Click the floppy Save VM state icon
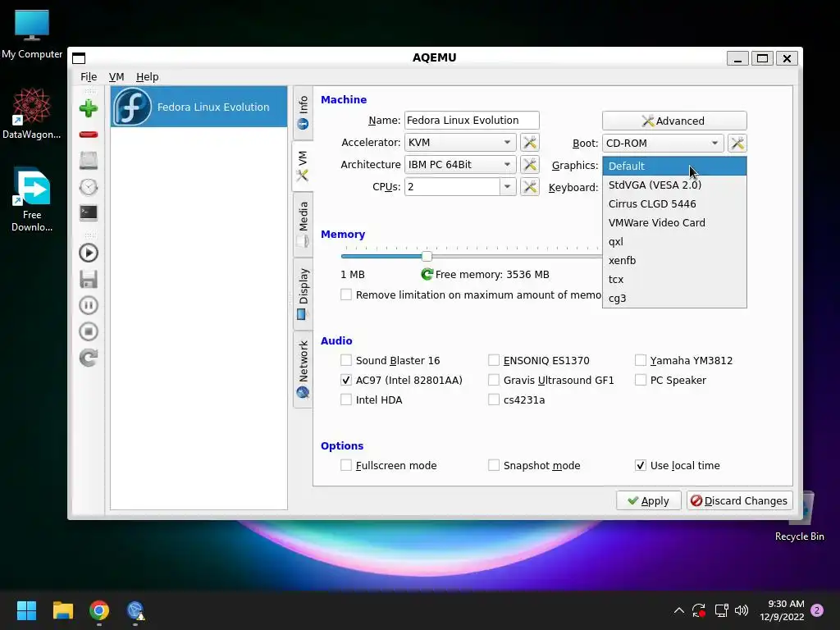This screenshot has height=630, width=840. (x=89, y=279)
